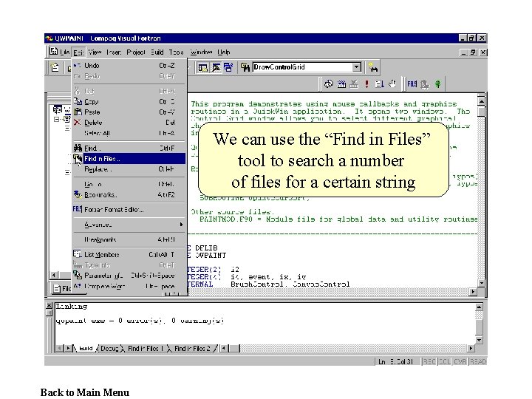The height and width of the screenshot is (399, 532).
Task: Choose Parameter Info from the Edit menu
Action: 129,276
